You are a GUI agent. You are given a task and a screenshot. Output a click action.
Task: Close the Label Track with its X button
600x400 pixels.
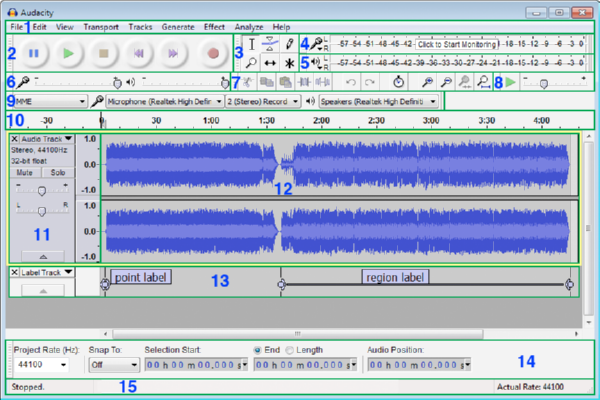pyautogui.click(x=14, y=272)
